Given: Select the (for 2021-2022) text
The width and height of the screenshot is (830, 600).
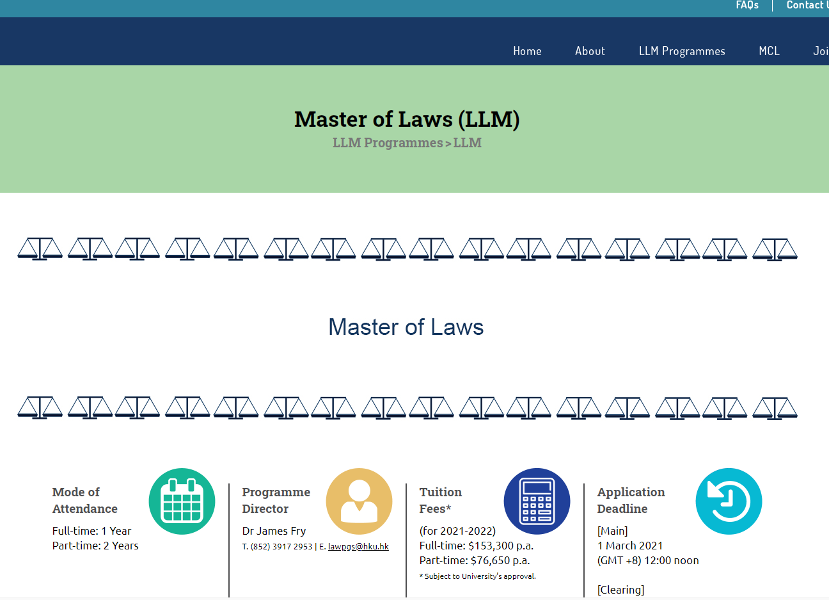Looking at the screenshot, I should pos(457,531).
